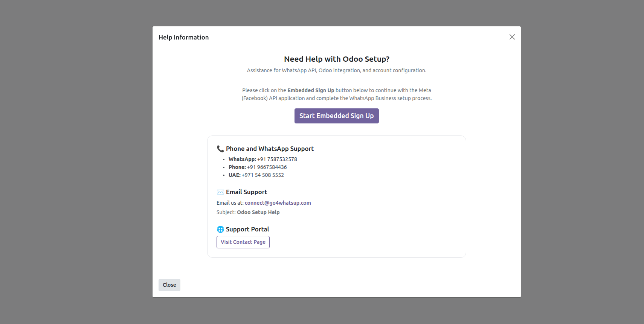Open the connect@go4whatsup.com email link
The height and width of the screenshot is (324, 644).
[278, 203]
